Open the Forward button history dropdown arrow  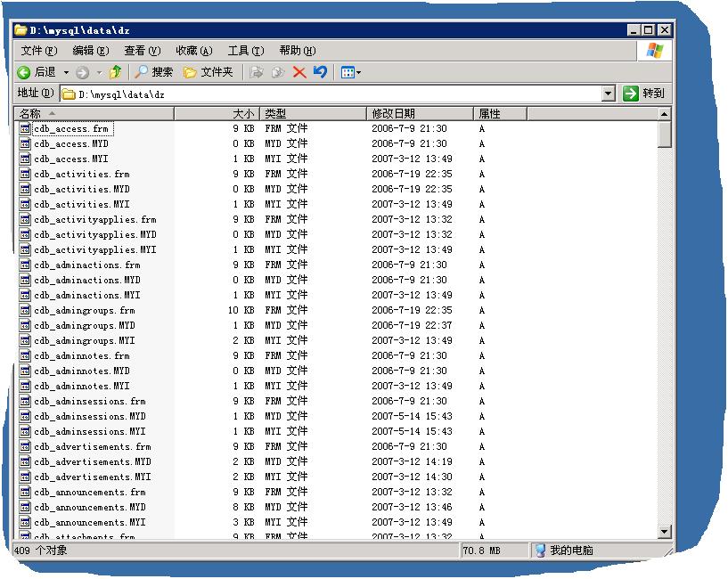click(99, 72)
